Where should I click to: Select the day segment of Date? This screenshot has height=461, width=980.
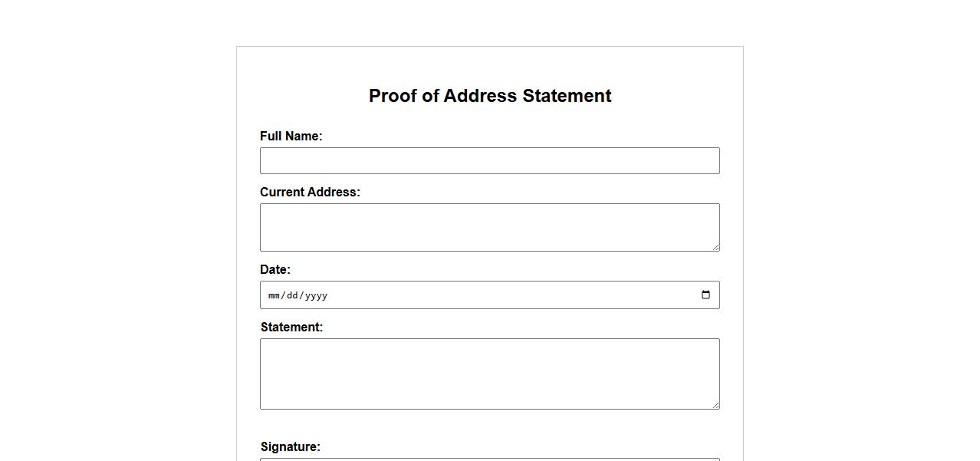tap(292, 295)
